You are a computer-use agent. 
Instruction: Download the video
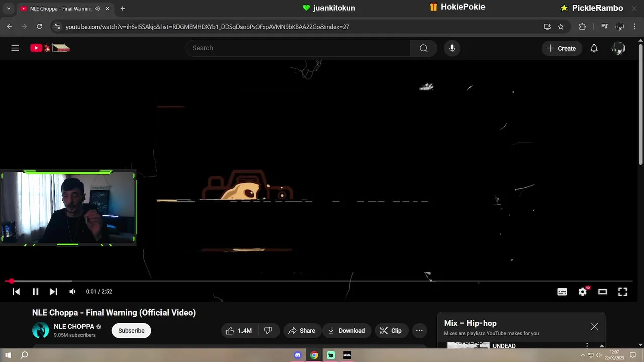click(346, 331)
